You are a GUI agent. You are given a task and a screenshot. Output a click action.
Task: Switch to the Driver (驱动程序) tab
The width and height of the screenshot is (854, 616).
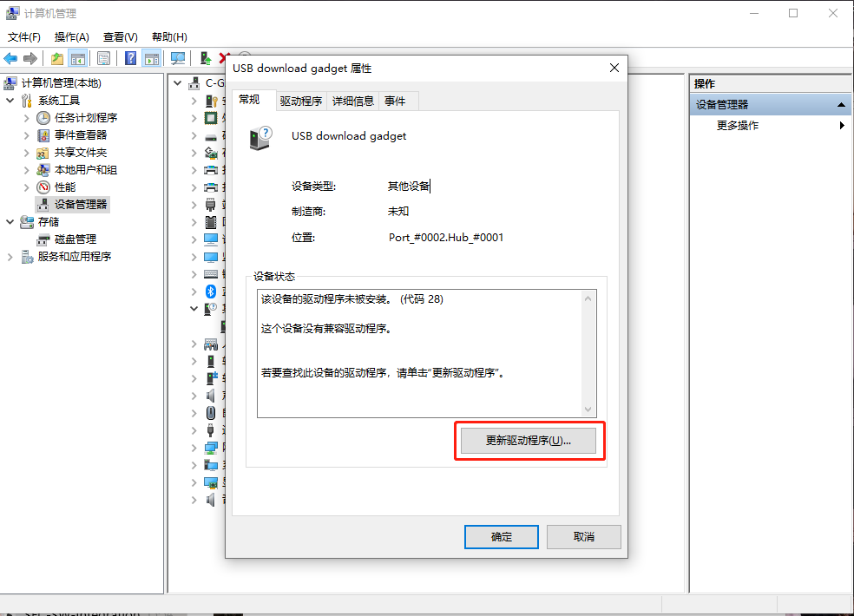[301, 102]
